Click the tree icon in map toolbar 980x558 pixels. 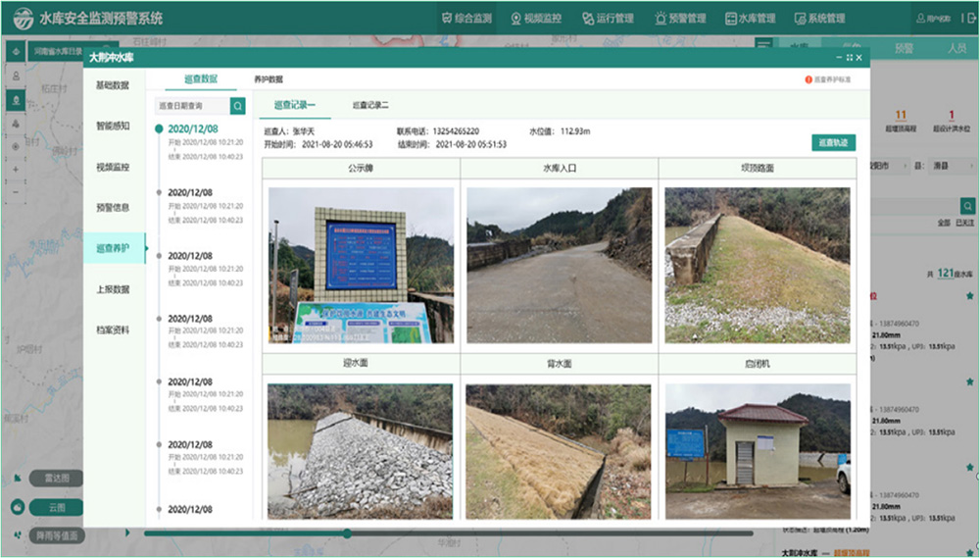17,124
